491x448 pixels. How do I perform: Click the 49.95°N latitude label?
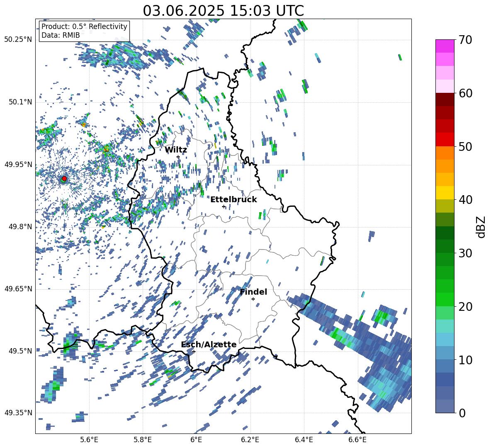18,165
